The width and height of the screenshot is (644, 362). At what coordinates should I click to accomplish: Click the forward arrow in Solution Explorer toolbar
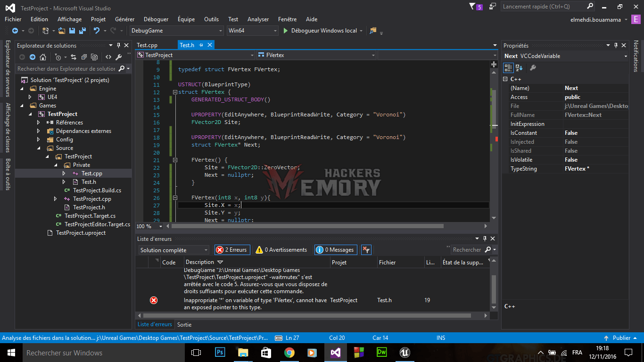tap(32, 57)
